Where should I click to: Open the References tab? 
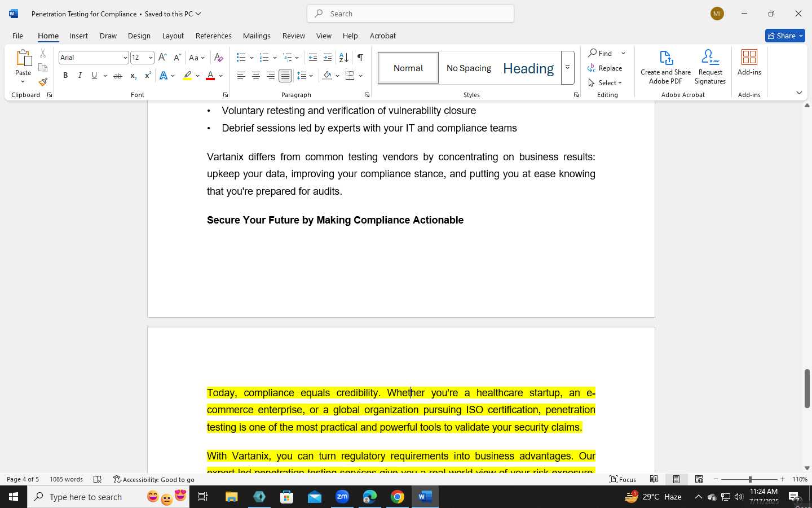(x=213, y=36)
